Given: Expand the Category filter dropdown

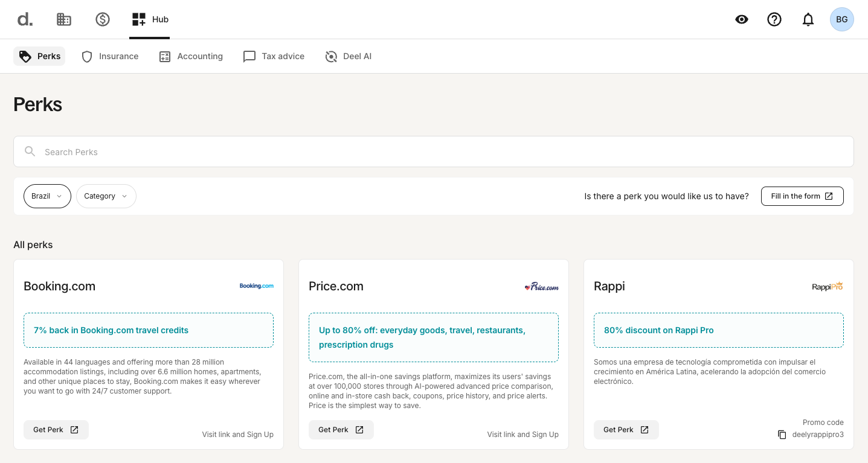Looking at the screenshot, I should point(106,196).
